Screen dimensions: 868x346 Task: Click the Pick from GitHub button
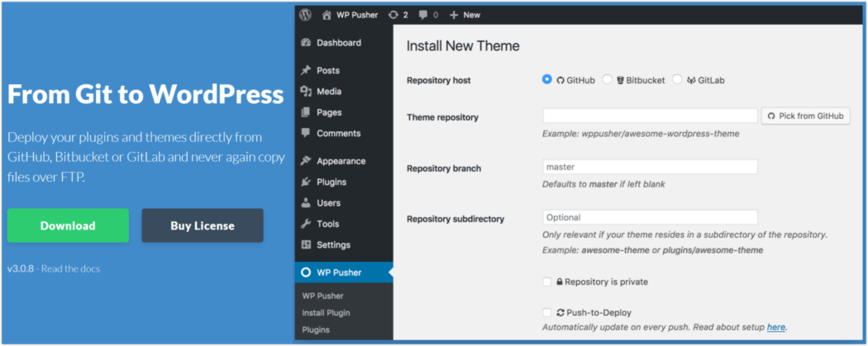click(x=805, y=116)
